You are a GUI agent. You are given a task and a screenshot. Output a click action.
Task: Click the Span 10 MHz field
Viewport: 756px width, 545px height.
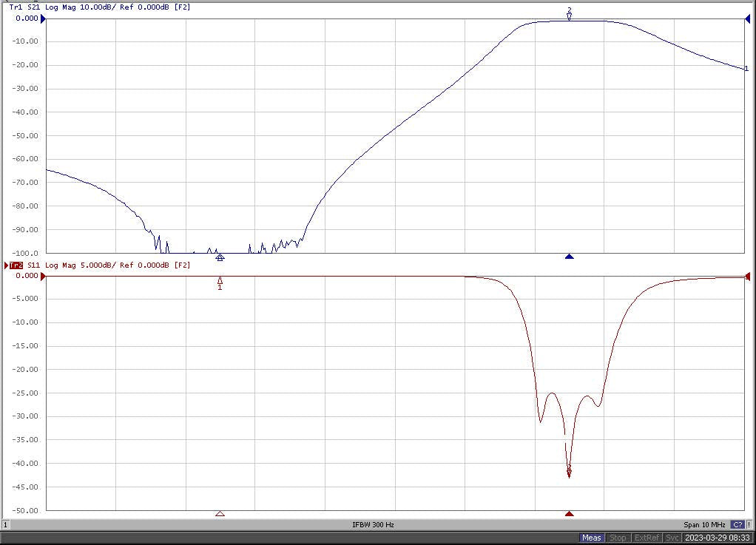click(x=704, y=525)
